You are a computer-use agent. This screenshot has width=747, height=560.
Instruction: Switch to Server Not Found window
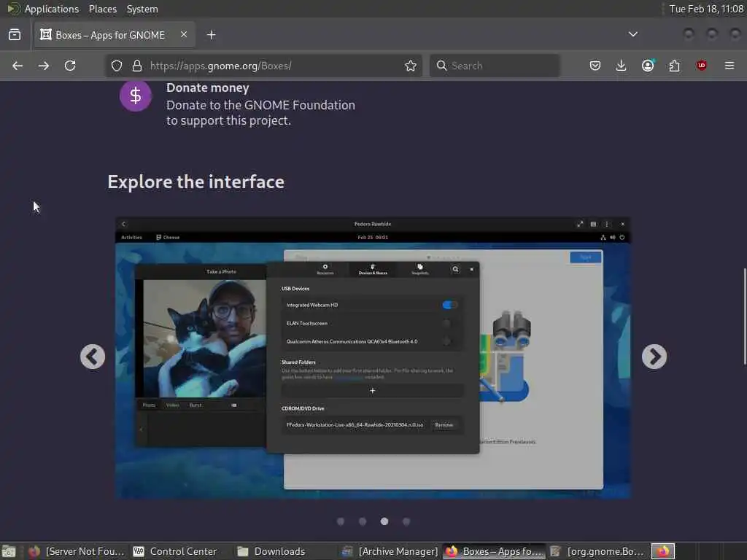click(77, 551)
